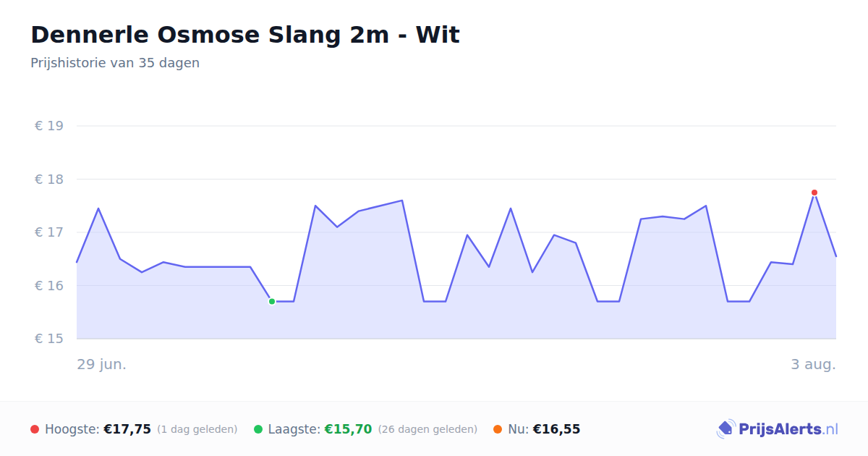Click the € 18 axis label
The image size is (868, 456).
point(49,180)
